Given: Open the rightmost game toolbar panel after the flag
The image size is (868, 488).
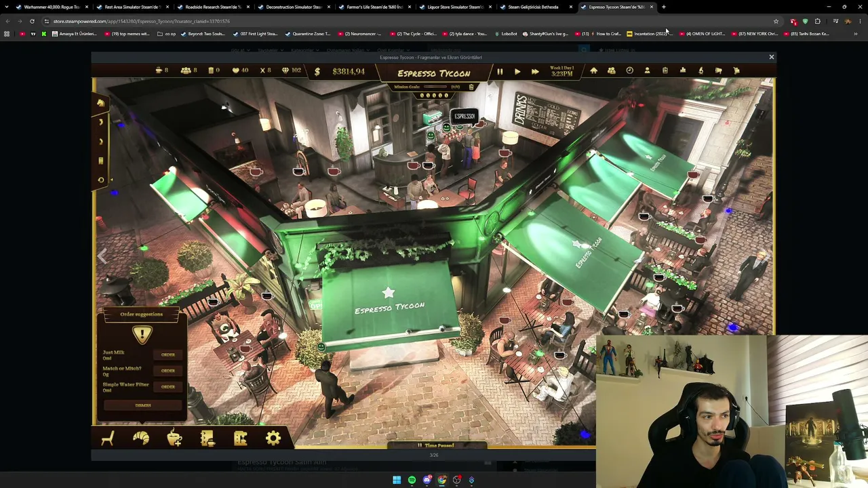Looking at the screenshot, I should [x=736, y=70].
